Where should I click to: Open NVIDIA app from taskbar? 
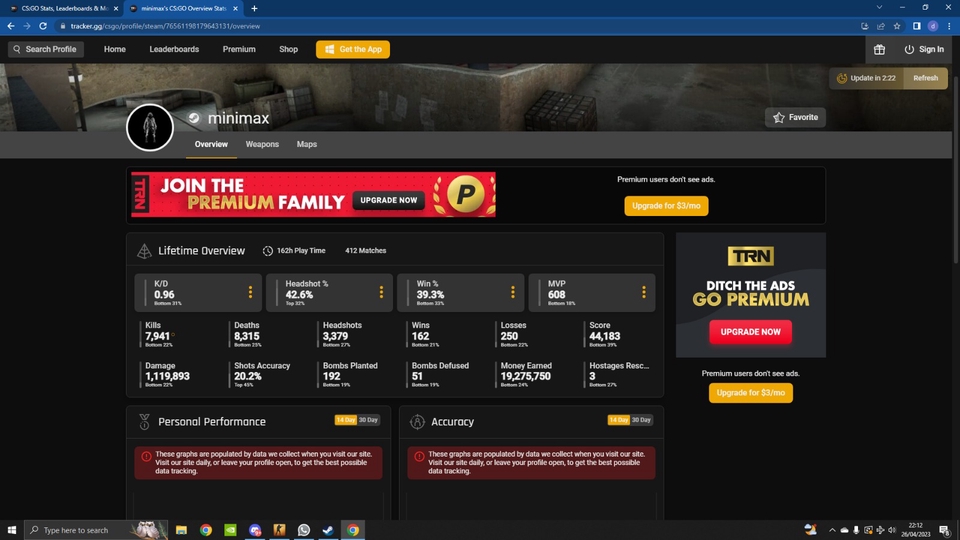click(230, 530)
